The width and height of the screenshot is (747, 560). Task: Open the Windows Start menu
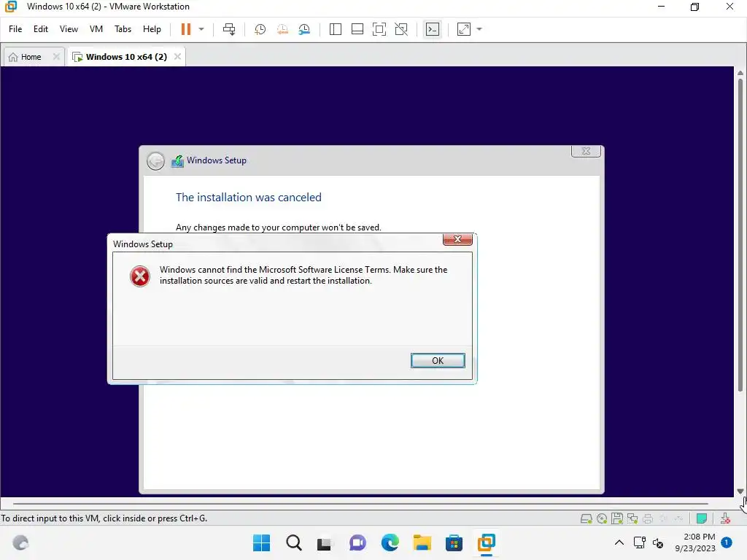click(x=261, y=542)
